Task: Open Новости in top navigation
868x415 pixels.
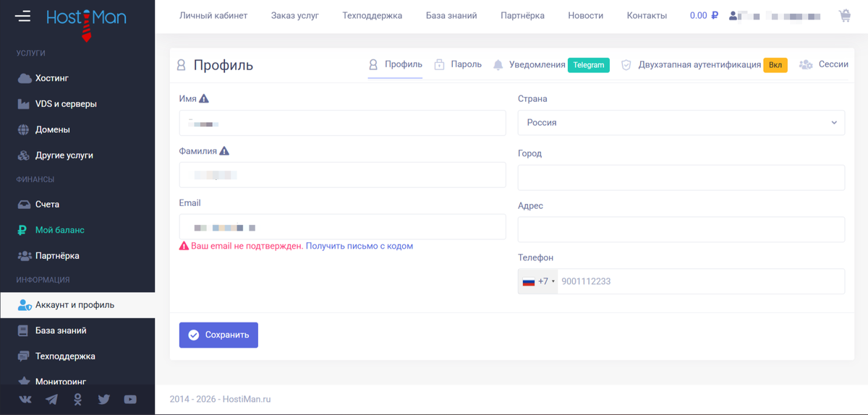Action: (x=586, y=15)
